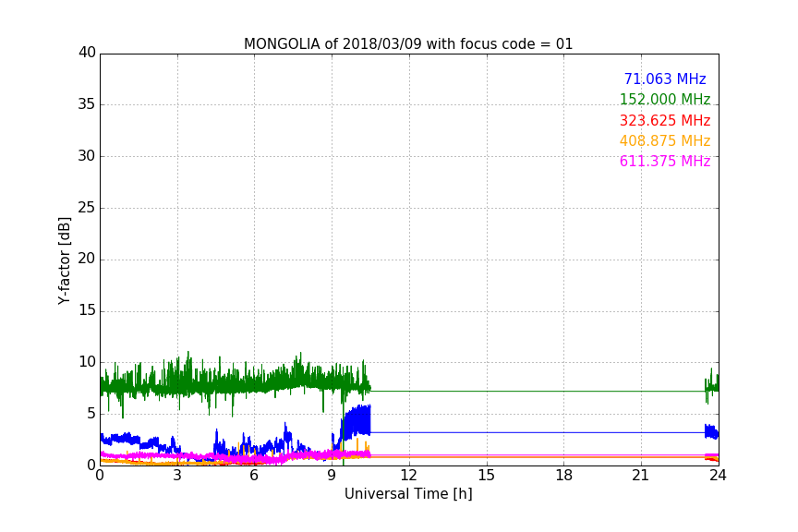Click the y-axis tick value 30

tap(87, 156)
